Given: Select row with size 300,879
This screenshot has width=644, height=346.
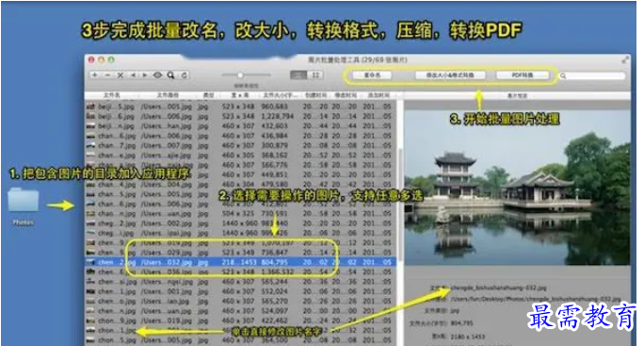Looking at the screenshot, I should [240, 145].
